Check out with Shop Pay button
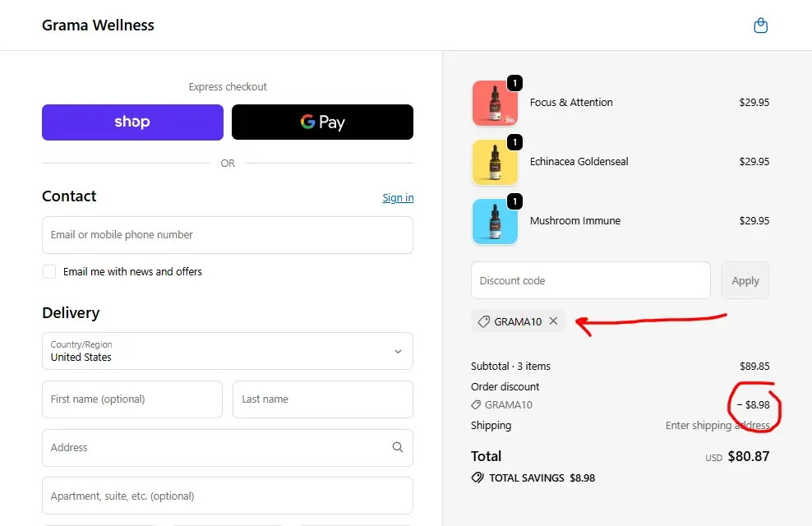 click(x=132, y=122)
